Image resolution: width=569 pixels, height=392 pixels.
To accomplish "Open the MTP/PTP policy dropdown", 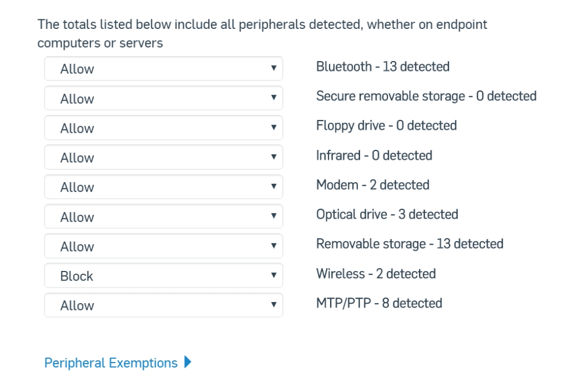I will click(x=163, y=305).
